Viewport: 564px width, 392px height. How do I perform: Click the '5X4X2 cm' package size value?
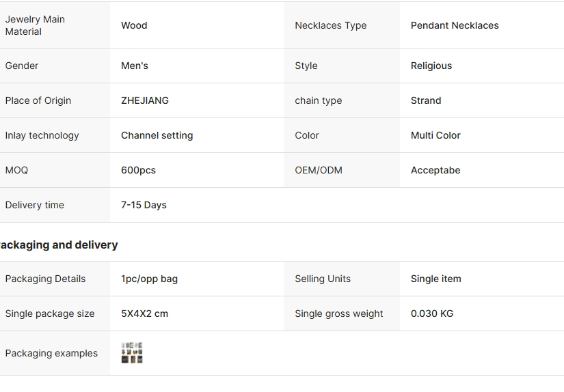[144, 313]
